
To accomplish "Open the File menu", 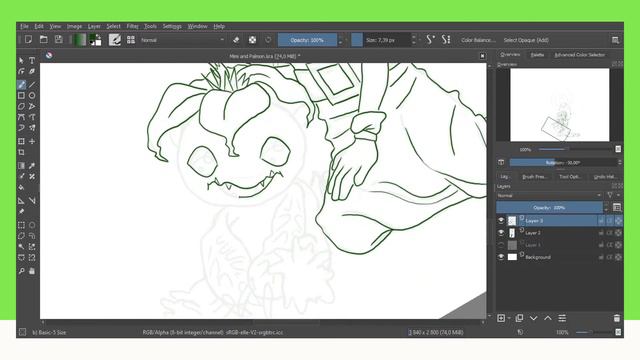I will point(24,26).
